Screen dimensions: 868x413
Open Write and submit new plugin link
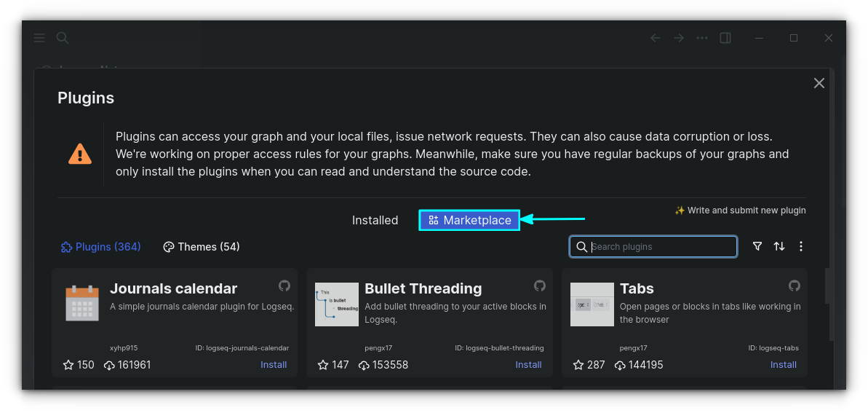coord(741,211)
